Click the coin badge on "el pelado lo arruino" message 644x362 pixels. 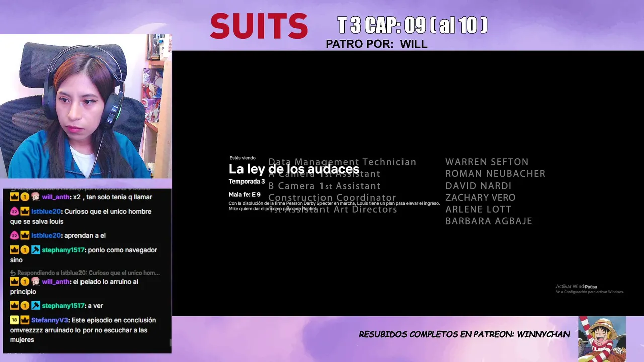tap(25, 282)
